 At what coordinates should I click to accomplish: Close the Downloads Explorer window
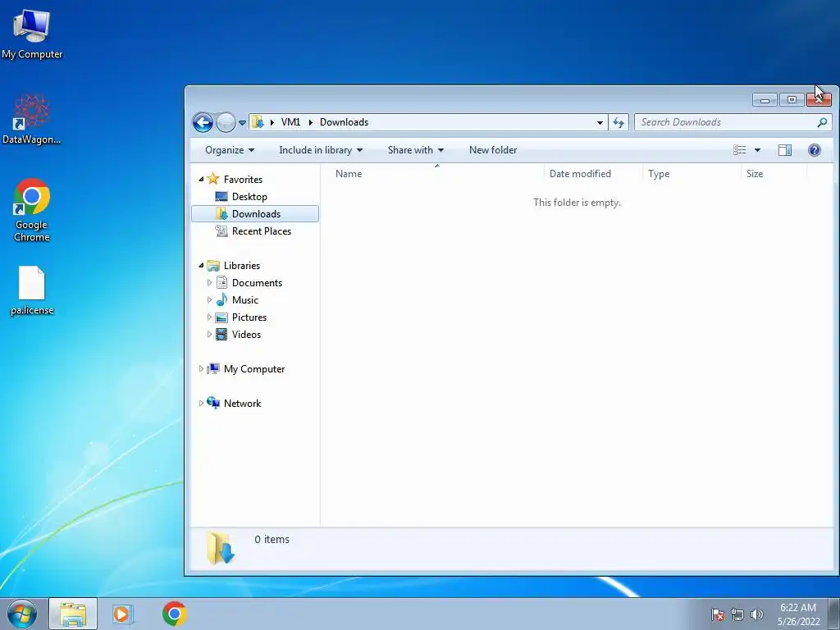[819, 99]
